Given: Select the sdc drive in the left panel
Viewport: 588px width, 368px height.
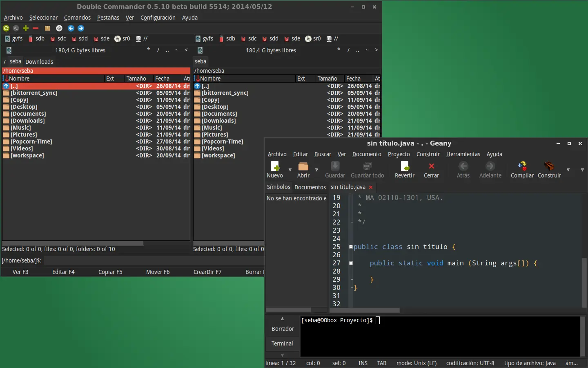Looking at the screenshot, I should coord(58,38).
